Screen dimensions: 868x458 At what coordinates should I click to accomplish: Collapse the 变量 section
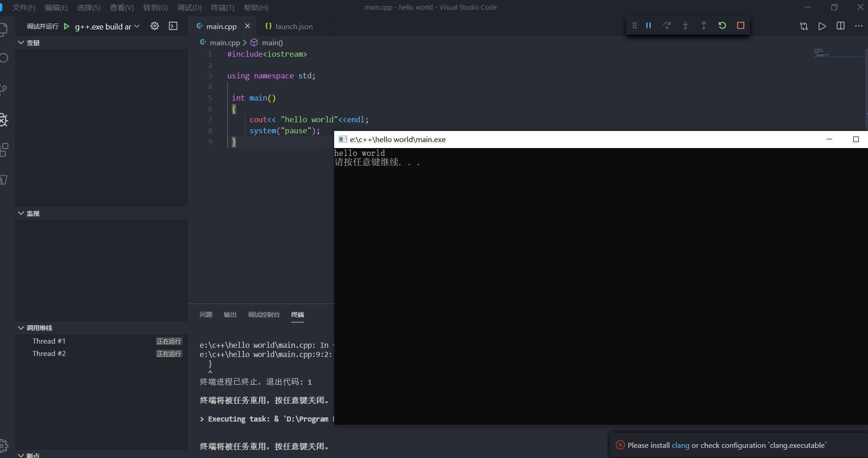(x=21, y=42)
